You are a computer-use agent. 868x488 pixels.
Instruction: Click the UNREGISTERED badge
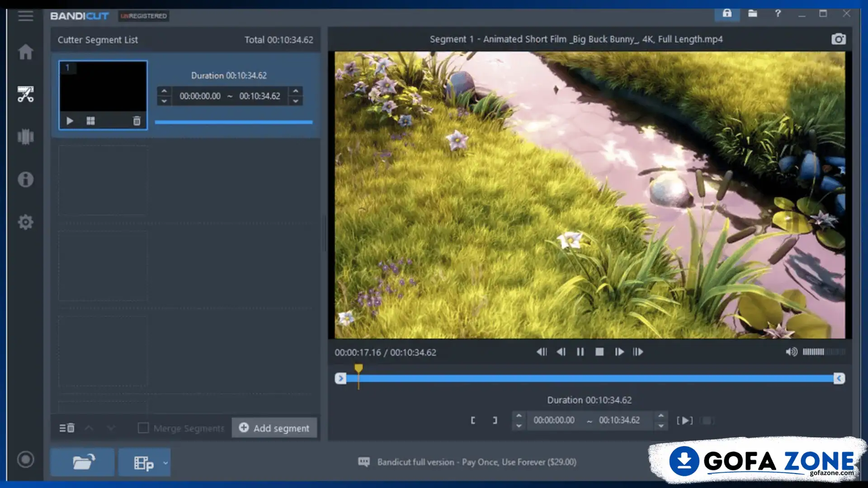click(144, 16)
